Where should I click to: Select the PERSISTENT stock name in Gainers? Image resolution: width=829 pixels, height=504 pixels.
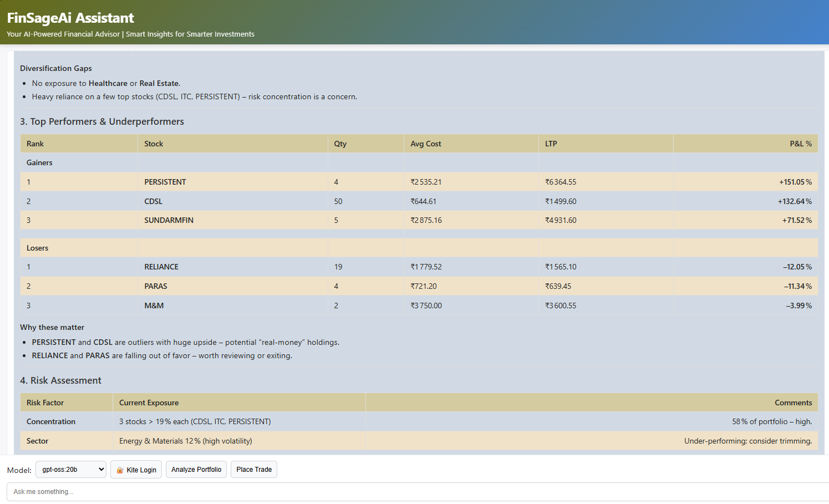(x=165, y=182)
